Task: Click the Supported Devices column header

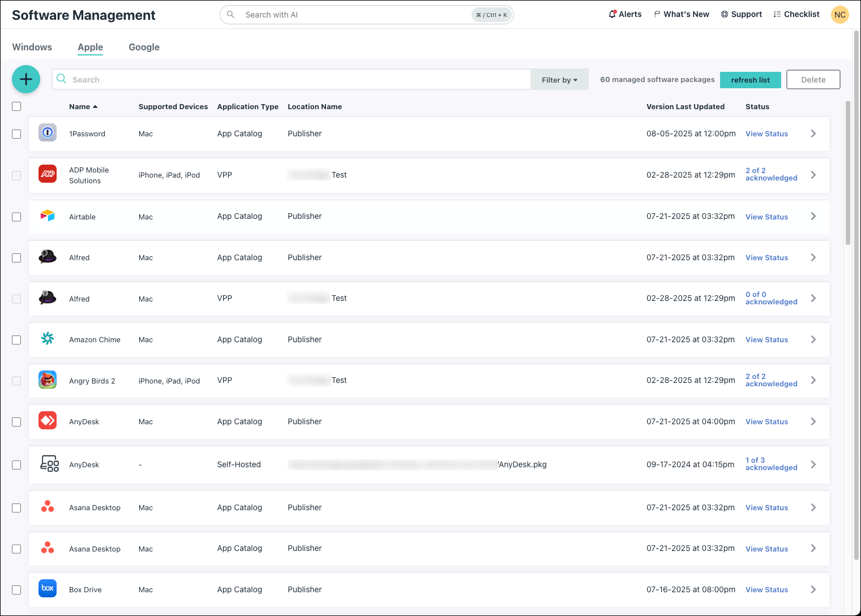Action: click(x=173, y=106)
